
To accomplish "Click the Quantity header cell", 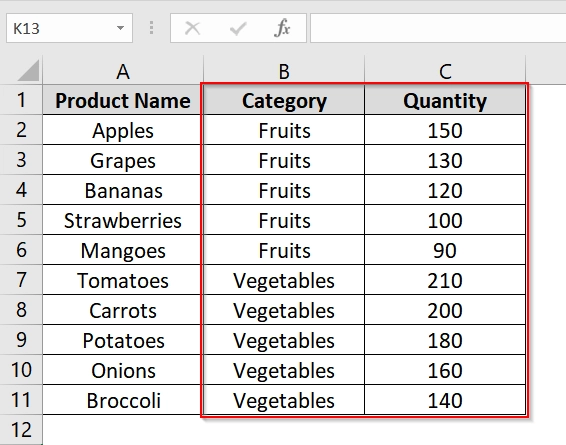I will (445, 100).
